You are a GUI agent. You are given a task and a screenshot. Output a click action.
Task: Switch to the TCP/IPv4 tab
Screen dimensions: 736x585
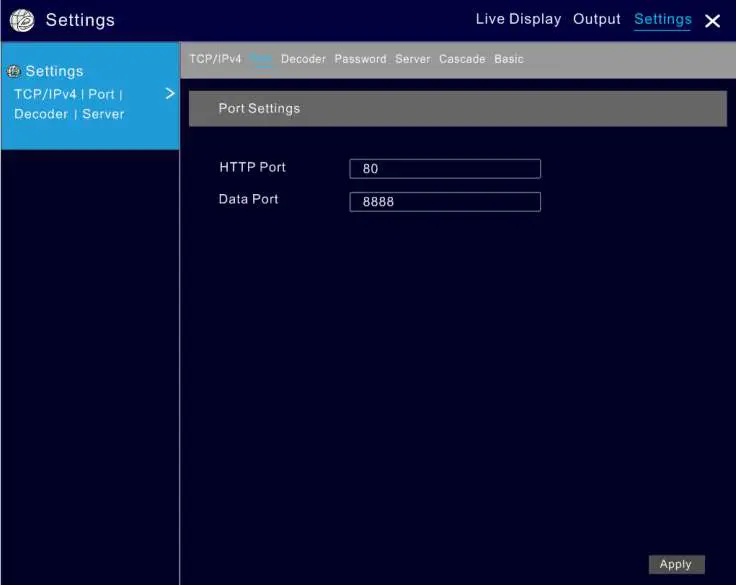pos(215,59)
